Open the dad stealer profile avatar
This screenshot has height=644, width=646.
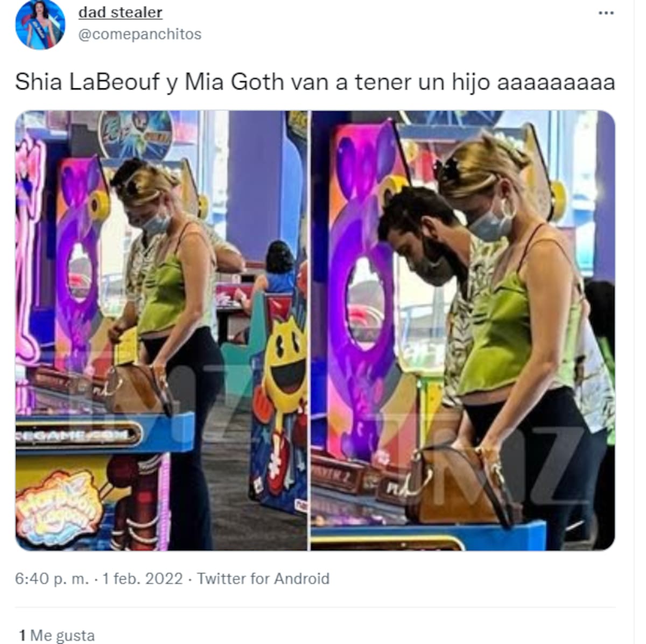(x=40, y=24)
